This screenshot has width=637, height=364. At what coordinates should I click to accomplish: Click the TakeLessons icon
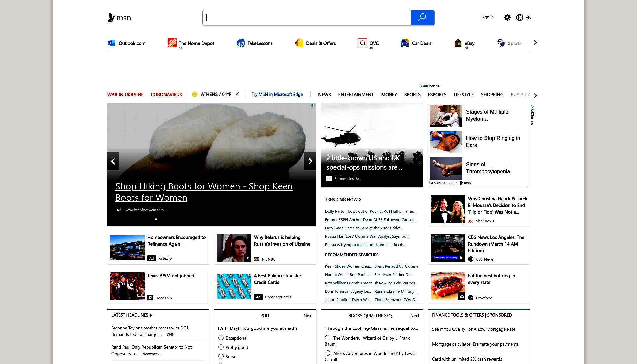click(241, 43)
